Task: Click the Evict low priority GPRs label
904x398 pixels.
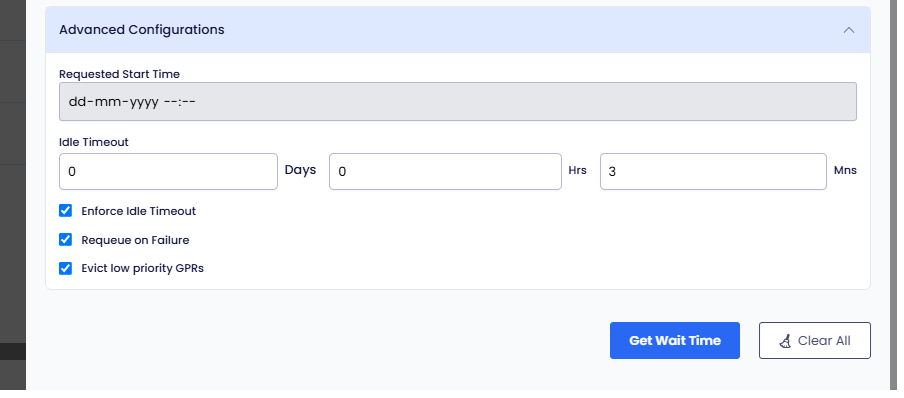Action: (142, 268)
